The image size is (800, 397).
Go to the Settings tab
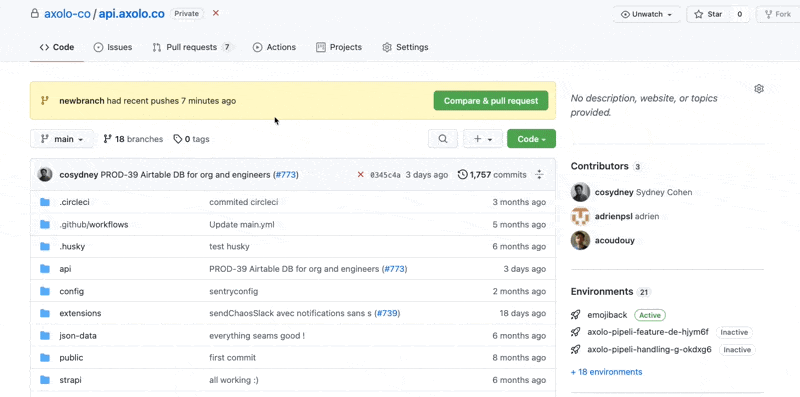405,47
